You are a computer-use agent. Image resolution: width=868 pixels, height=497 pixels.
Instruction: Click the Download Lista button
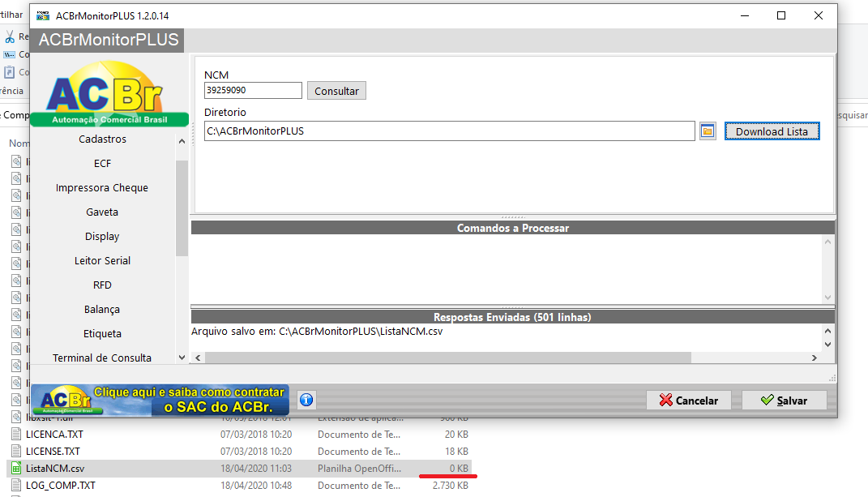click(x=772, y=131)
